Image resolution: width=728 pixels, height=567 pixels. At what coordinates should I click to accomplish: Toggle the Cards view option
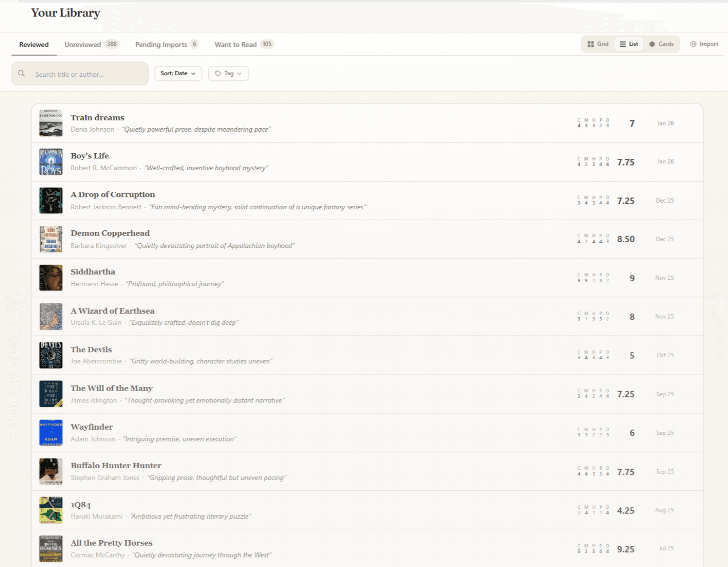point(662,44)
